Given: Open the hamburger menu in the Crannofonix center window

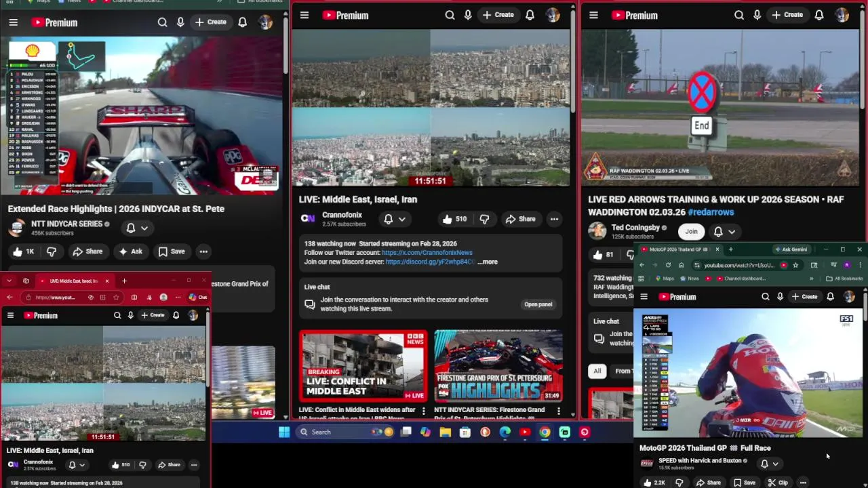Looking at the screenshot, I should [x=304, y=15].
